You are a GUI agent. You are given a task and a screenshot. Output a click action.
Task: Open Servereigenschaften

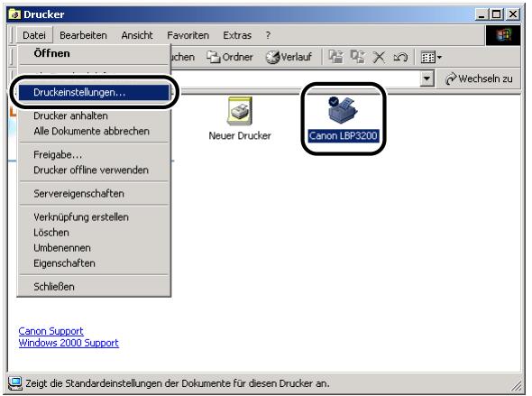94,194
